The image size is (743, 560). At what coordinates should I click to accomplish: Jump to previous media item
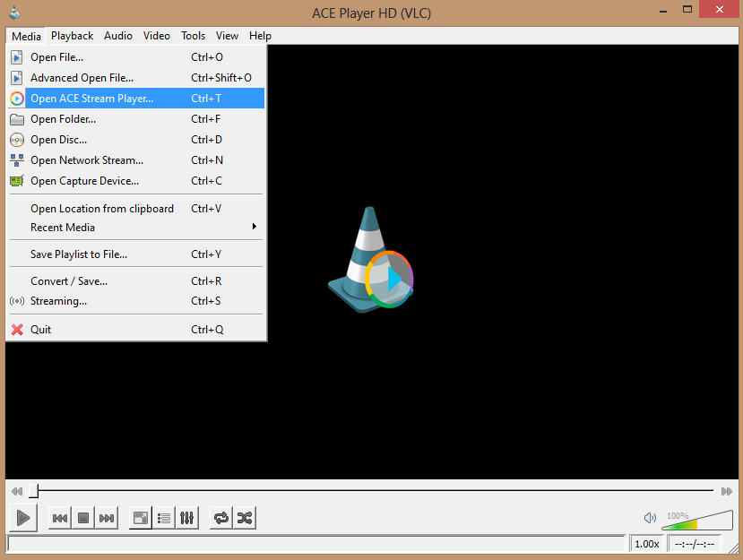click(x=60, y=518)
